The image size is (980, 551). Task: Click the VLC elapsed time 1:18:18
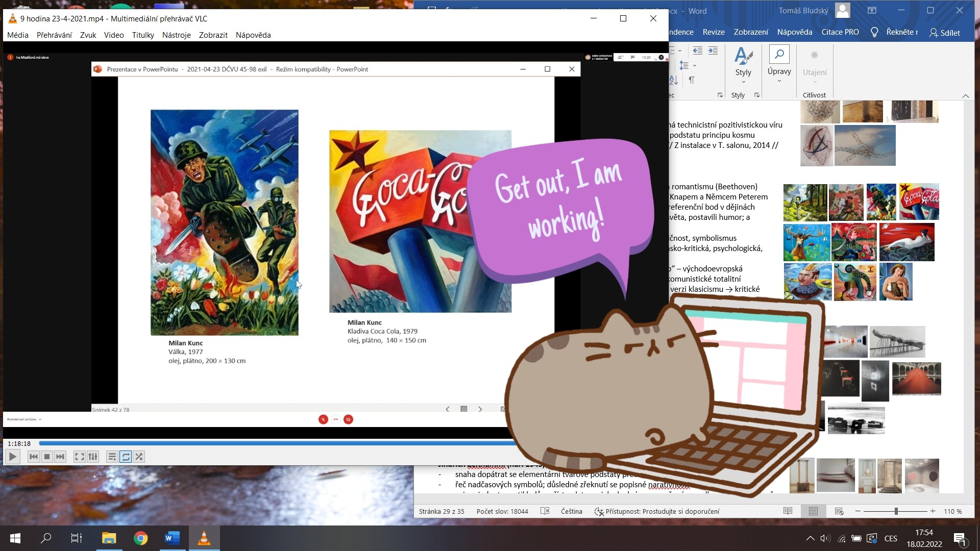(19, 444)
